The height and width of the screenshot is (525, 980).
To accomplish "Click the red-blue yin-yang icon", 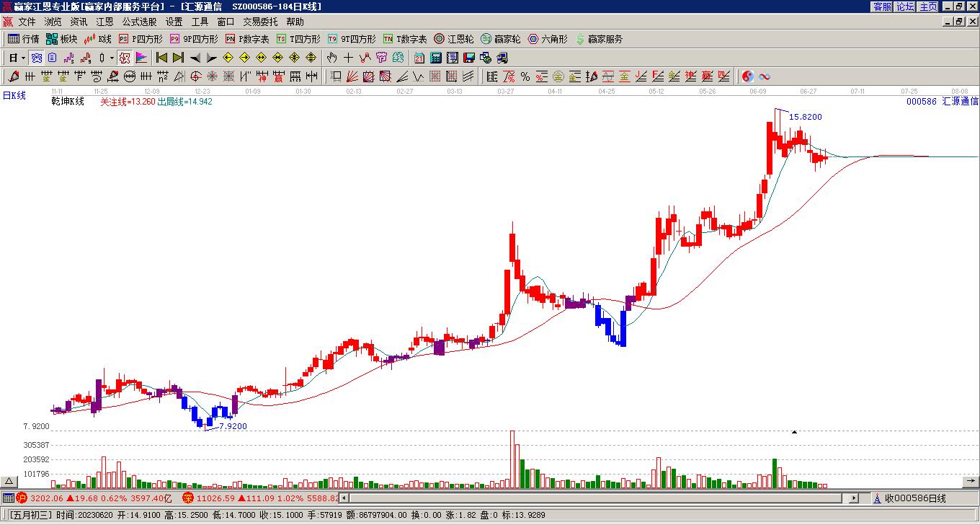I will pyautogui.click(x=748, y=76).
